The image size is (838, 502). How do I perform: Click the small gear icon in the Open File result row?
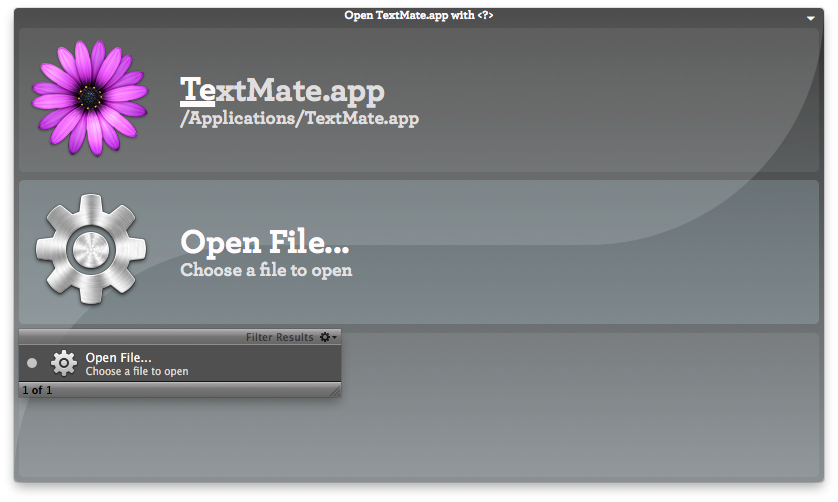[64, 364]
